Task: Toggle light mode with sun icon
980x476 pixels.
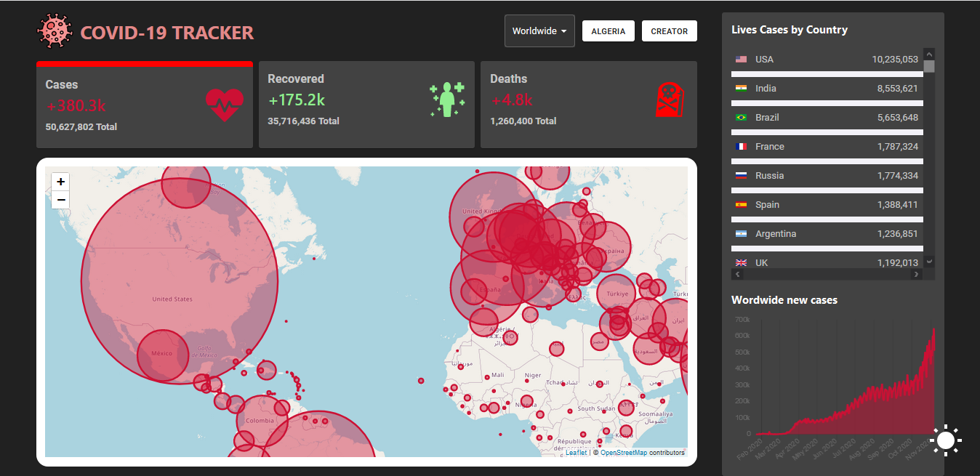Action: pyautogui.click(x=945, y=440)
